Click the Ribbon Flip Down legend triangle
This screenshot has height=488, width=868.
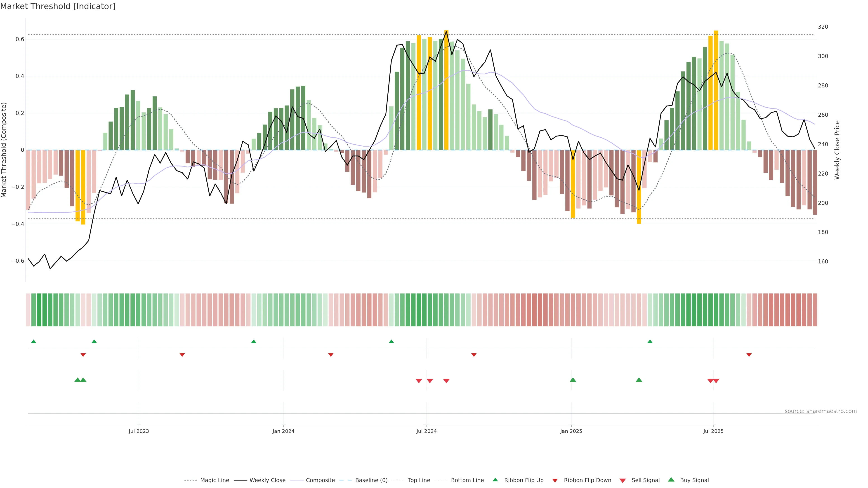(x=555, y=481)
